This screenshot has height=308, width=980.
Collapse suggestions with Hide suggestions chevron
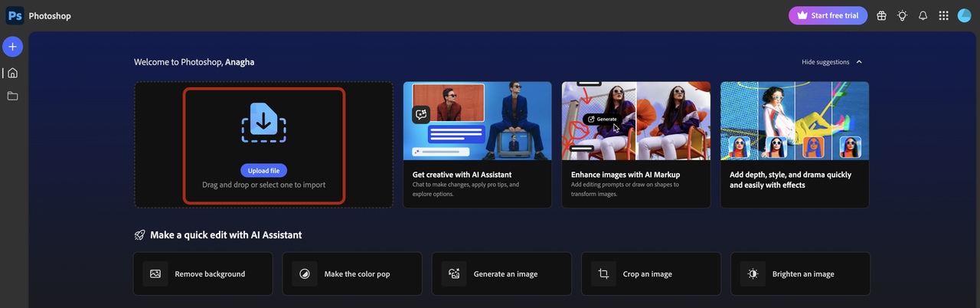(859, 62)
